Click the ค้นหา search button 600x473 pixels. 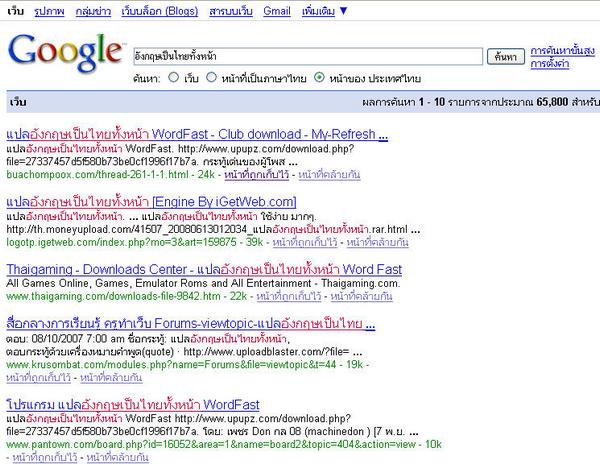(x=505, y=57)
